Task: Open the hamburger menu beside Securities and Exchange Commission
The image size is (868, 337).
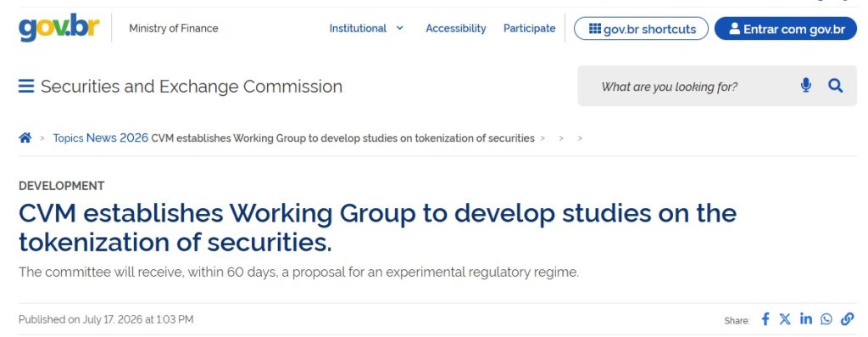Action: (x=26, y=87)
